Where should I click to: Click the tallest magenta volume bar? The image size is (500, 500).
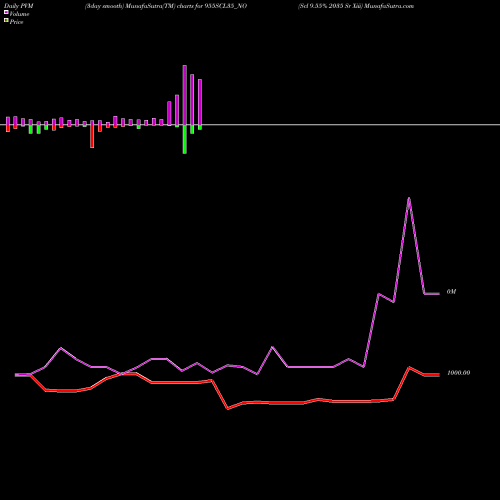click(x=185, y=95)
